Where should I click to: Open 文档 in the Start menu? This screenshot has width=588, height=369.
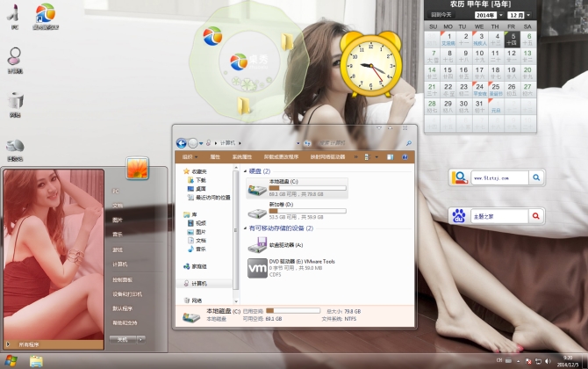[x=118, y=206]
